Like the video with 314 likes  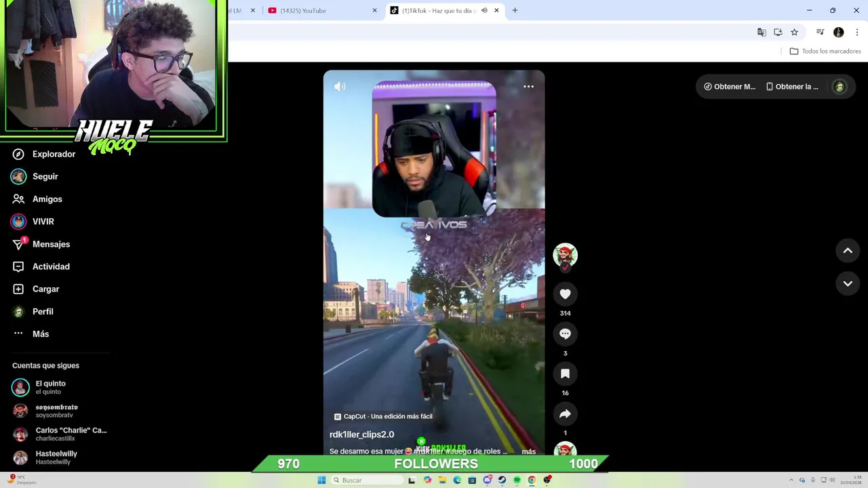pos(565,293)
